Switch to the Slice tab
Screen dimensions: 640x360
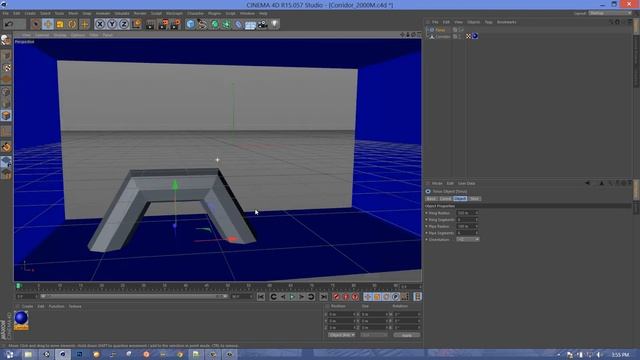coord(474,199)
